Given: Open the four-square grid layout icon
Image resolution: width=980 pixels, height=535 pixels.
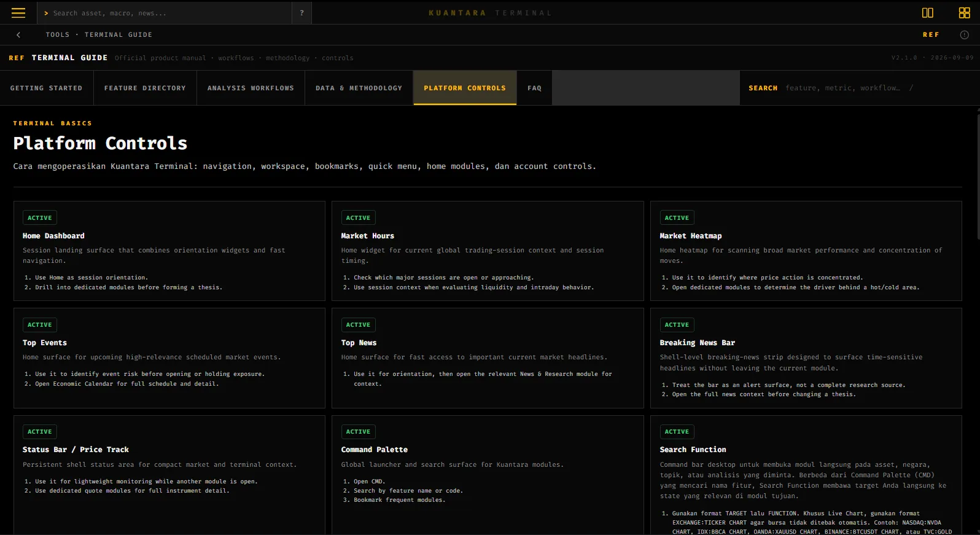Looking at the screenshot, I should coord(964,13).
